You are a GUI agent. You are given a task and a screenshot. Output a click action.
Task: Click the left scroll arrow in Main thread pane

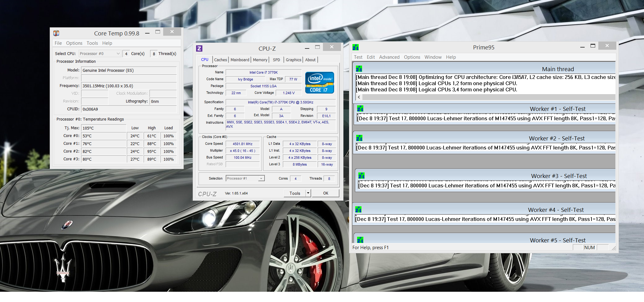point(359,97)
